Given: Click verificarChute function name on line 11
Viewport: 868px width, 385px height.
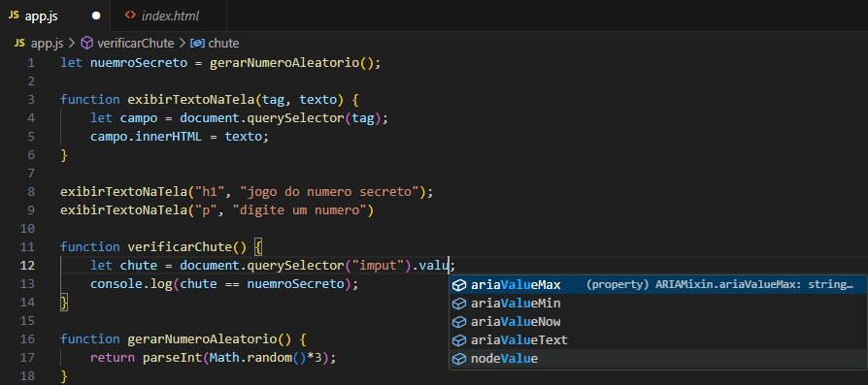Looking at the screenshot, I should pos(180,247).
